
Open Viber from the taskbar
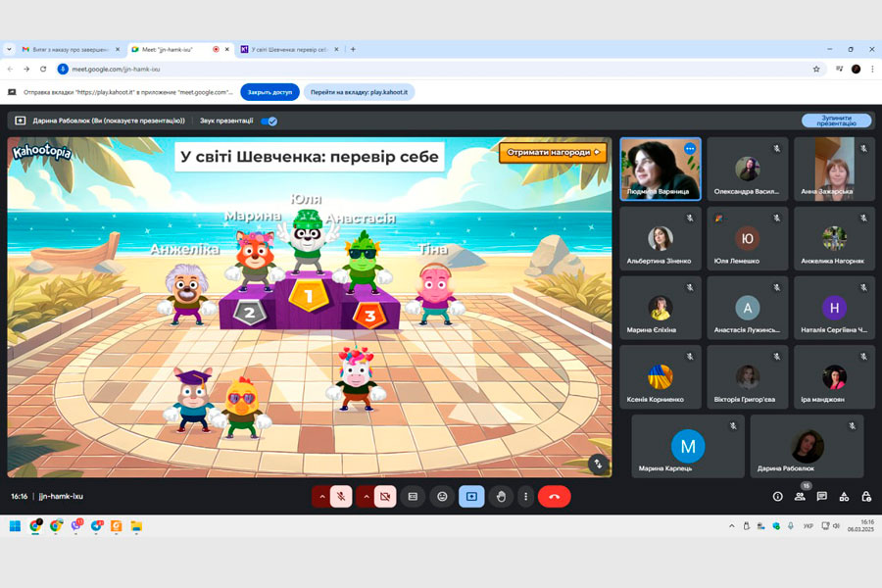click(x=75, y=526)
